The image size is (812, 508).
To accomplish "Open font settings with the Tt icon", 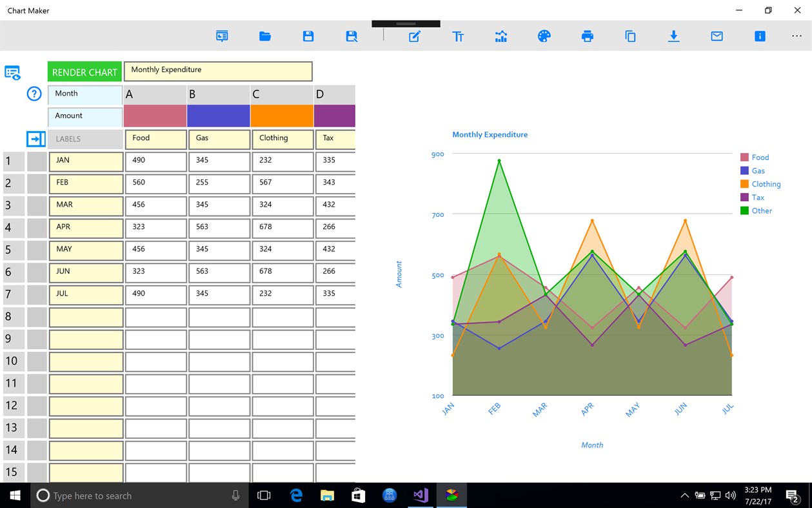I will 458,36.
